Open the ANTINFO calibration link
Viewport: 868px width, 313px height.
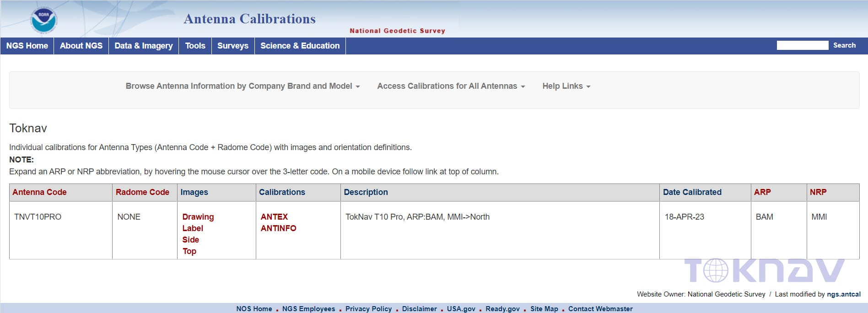pyautogui.click(x=278, y=228)
